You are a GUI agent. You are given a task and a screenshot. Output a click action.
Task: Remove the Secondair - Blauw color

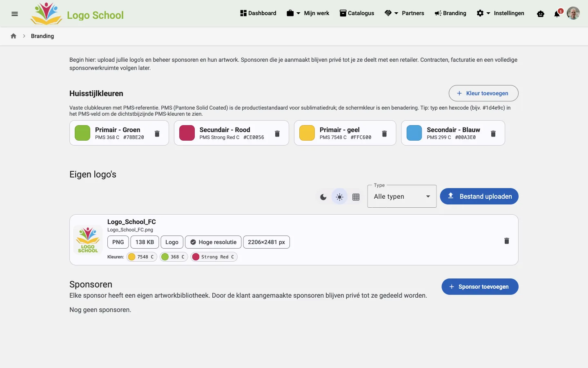(x=493, y=134)
